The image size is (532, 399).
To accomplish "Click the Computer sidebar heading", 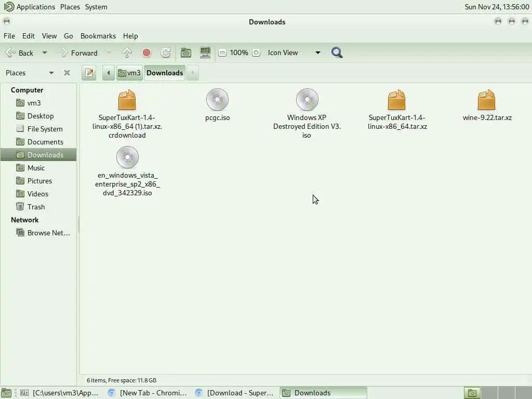I will [x=27, y=90].
